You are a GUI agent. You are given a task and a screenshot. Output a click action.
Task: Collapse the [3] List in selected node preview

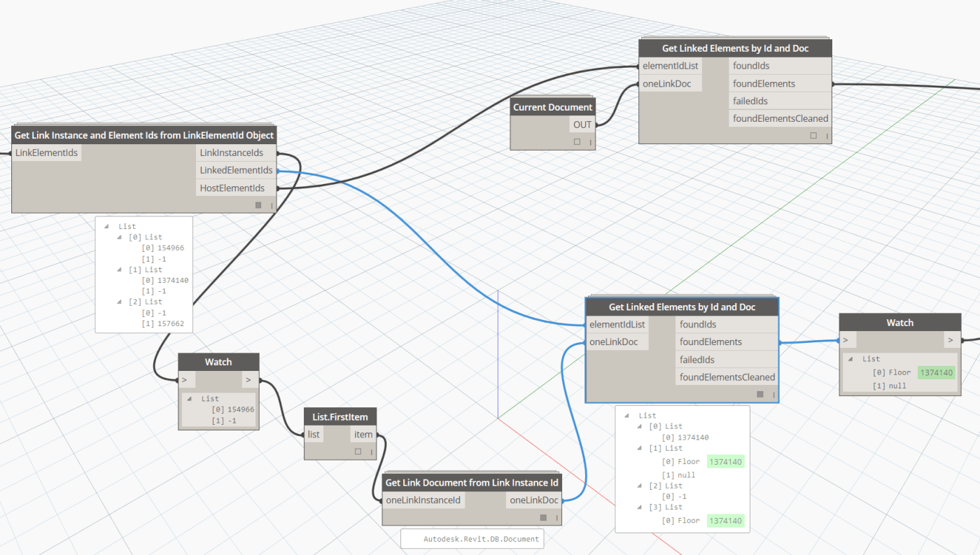point(640,507)
